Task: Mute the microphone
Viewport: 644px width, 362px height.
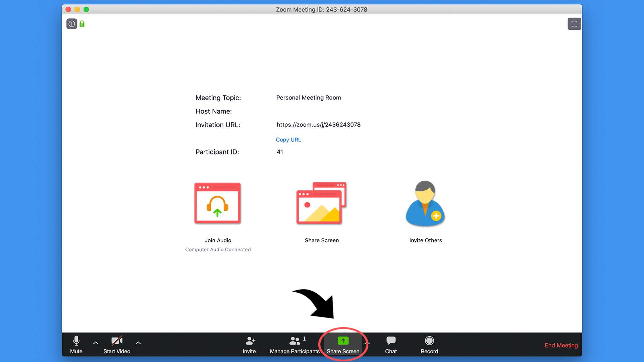Action: [x=76, y=345]
